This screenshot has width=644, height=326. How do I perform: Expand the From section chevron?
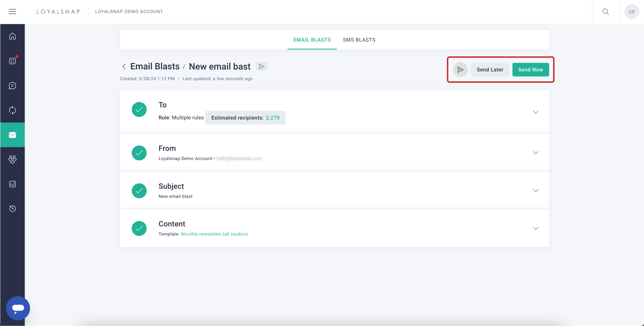(x=536, y=153)
